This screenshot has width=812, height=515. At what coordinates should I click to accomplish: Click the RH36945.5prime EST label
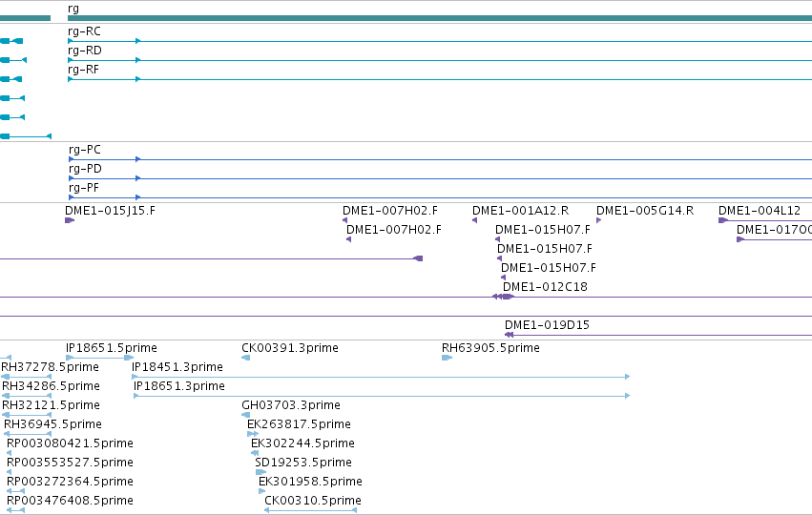[x=52, y=424]
